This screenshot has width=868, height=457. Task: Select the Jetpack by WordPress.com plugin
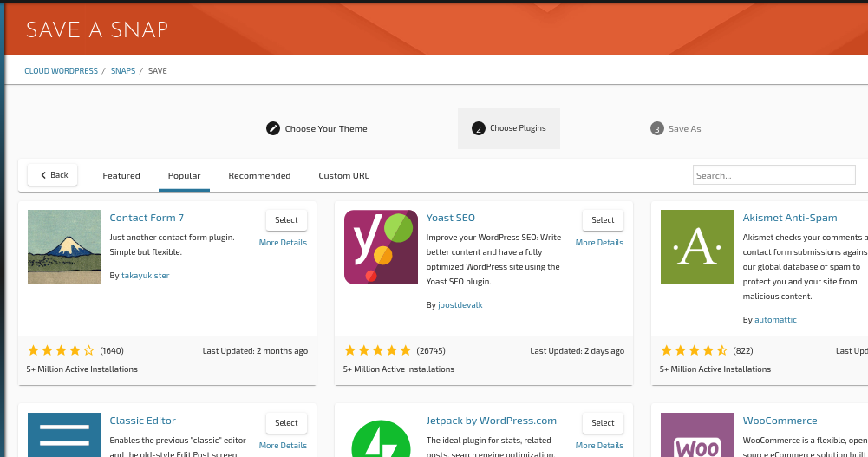[603, 422]
